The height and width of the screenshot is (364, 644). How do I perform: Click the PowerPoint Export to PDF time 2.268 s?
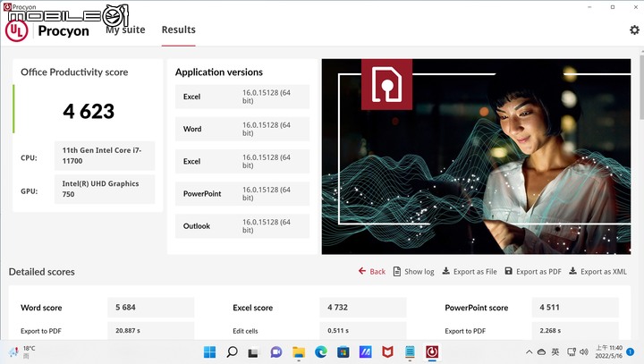click(x=575, y=331)
